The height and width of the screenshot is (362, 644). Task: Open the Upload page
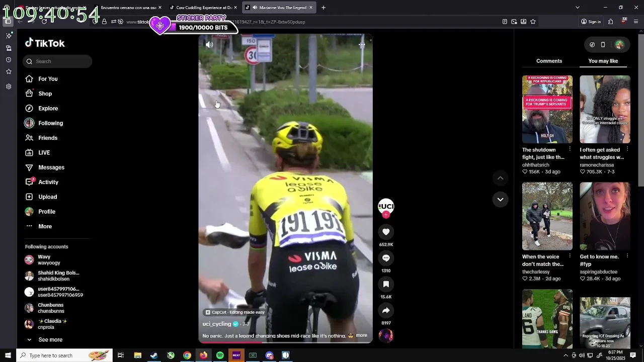pos(47,197)
